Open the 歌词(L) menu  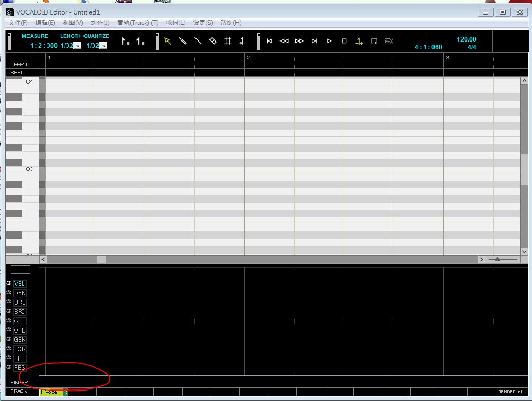tap(175, 23)
